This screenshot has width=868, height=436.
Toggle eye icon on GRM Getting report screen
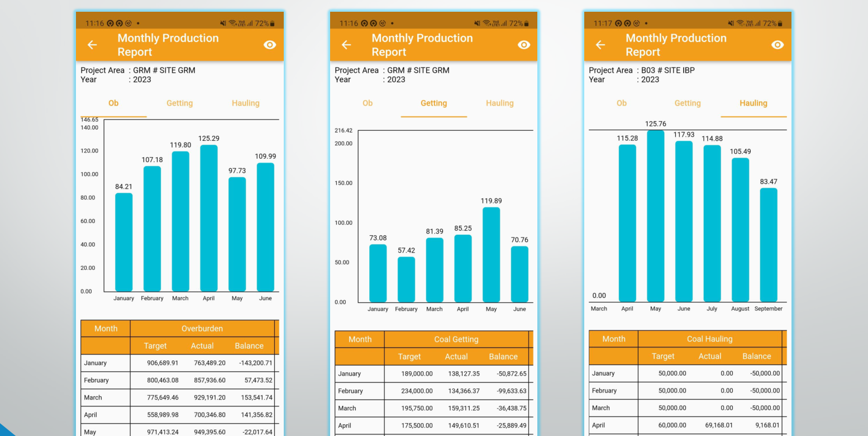524,45
